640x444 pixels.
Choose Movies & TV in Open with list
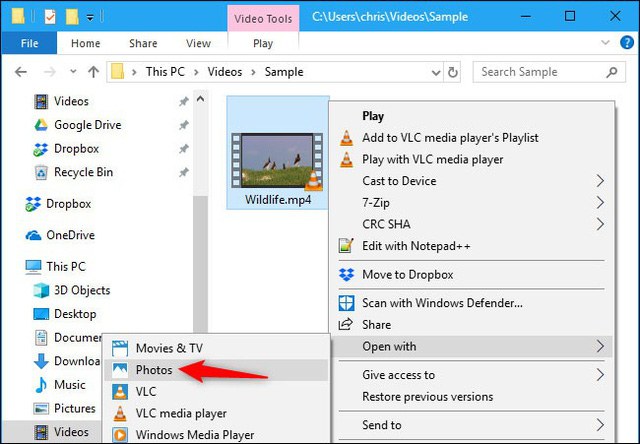pos(168,348)
